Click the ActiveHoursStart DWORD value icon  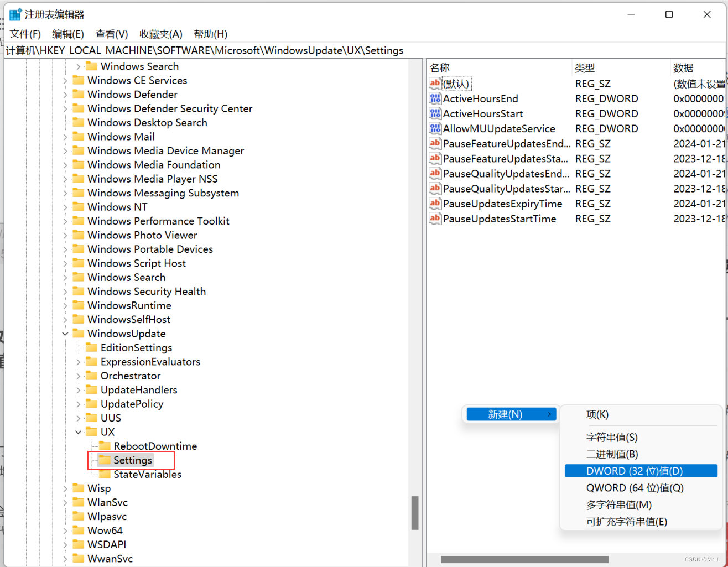[435, 113]
